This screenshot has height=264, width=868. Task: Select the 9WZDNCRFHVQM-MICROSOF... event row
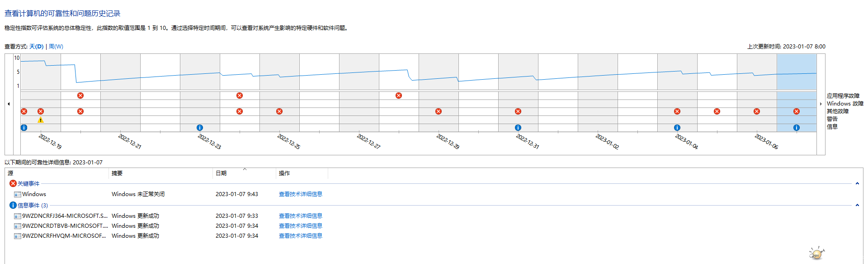64,236
